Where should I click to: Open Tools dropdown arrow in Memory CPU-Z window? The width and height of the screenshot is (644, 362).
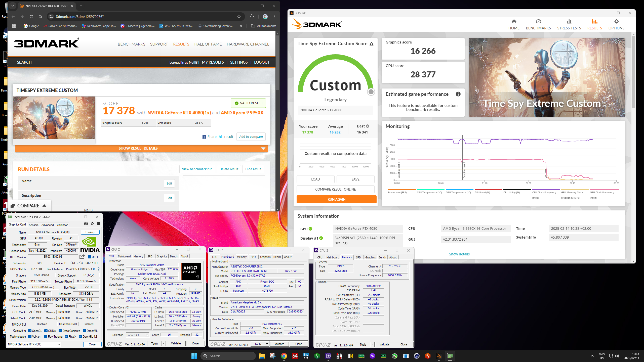[372, 344]
